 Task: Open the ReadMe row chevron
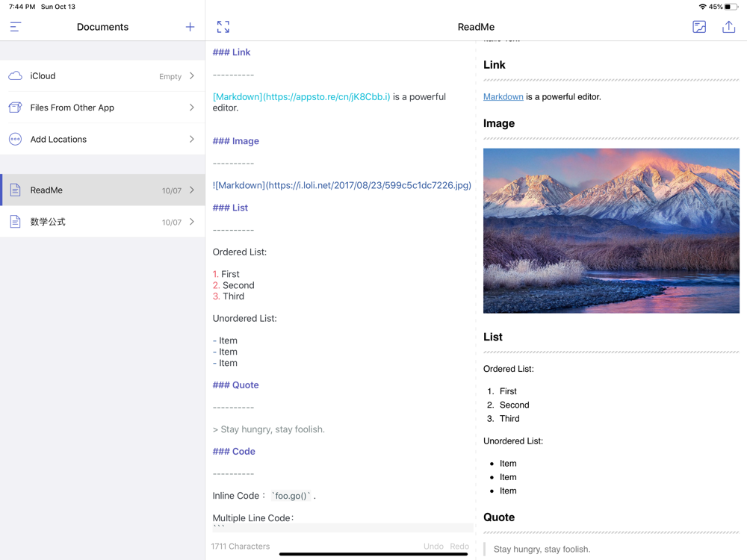(x=191, y=190)
